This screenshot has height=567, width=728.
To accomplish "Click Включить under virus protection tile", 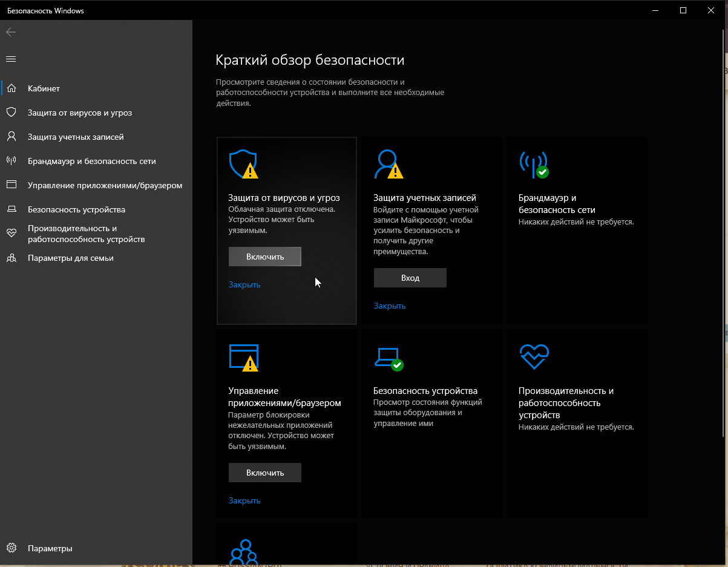I will (265, 257).
